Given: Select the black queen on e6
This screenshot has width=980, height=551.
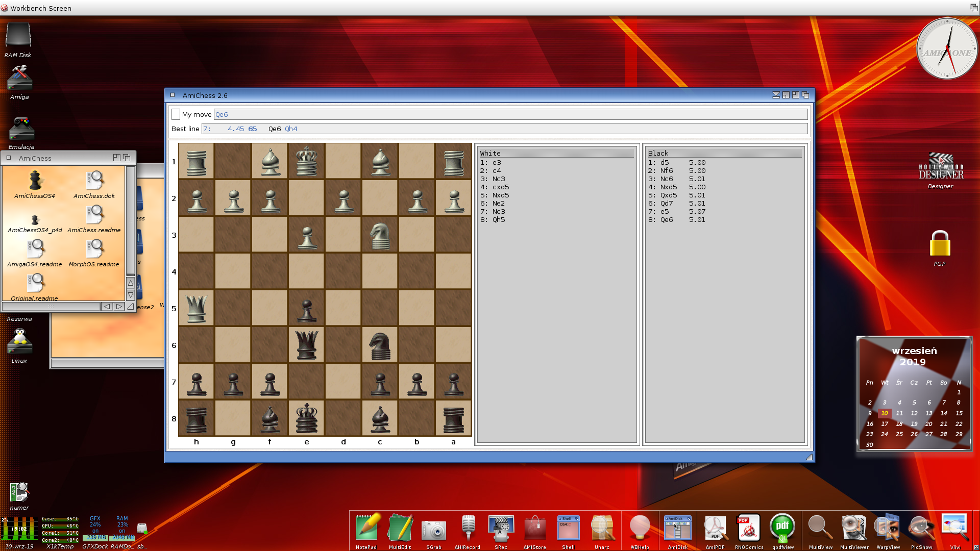Looking at the screenshot, I should pyautogui.click(x=307, y=345).
